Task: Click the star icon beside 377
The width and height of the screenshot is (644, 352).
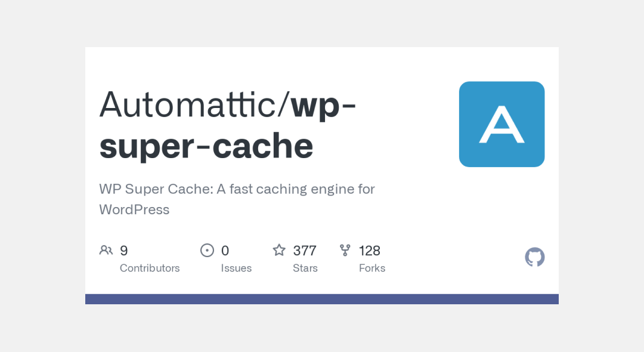Action: 279,250
